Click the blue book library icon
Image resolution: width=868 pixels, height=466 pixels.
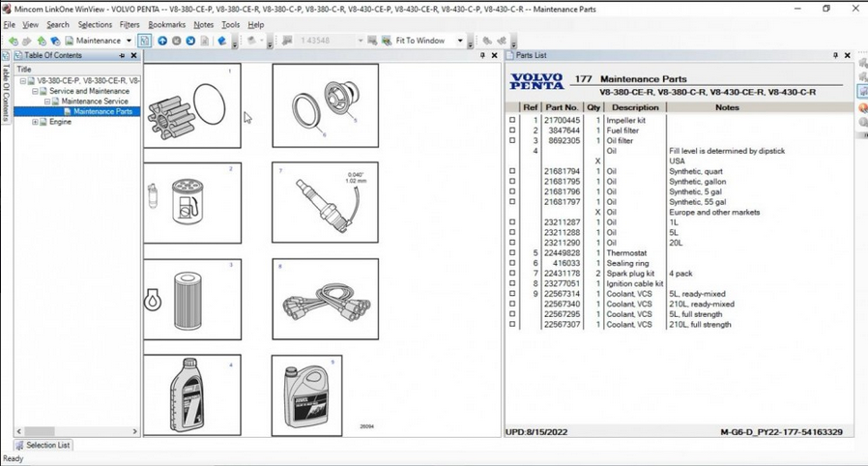point(55,41)
